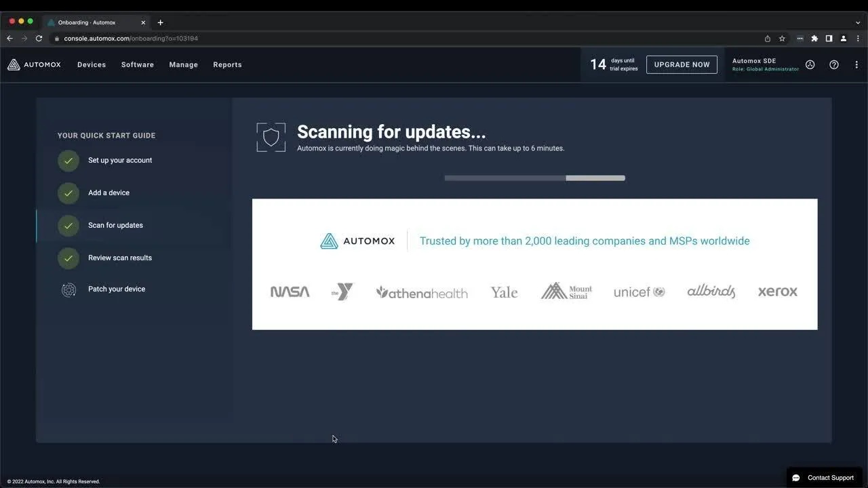Click the share icon in the address bar
This screenshot has width=868, height=488.
768,39
